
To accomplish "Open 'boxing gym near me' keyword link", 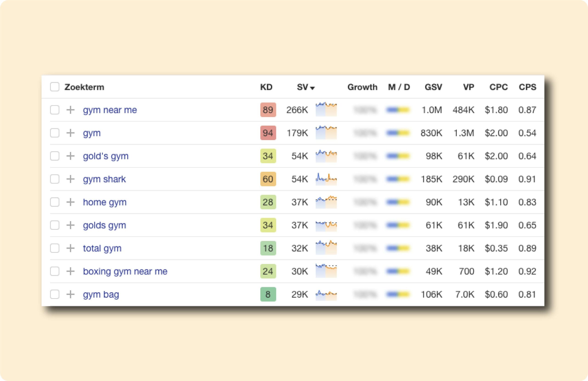I will coord(125,271).
